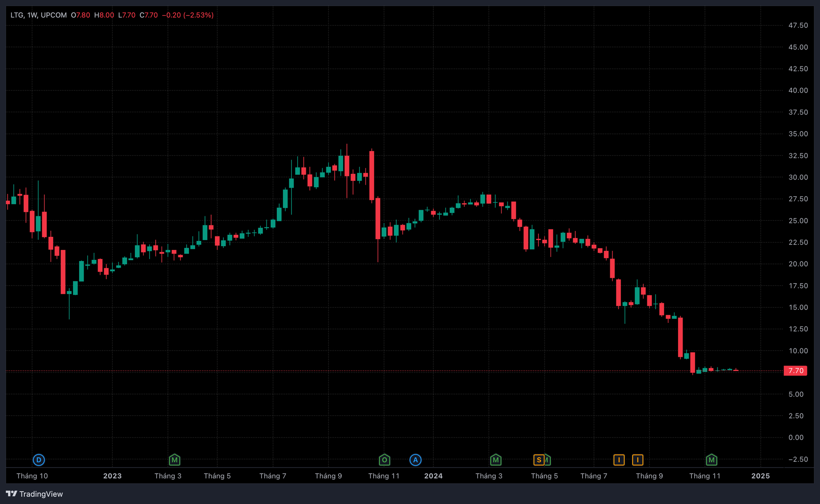This screenshot has width=820, height=504.
Task: Click the high value H8.00
Action: tap(104, 15)
